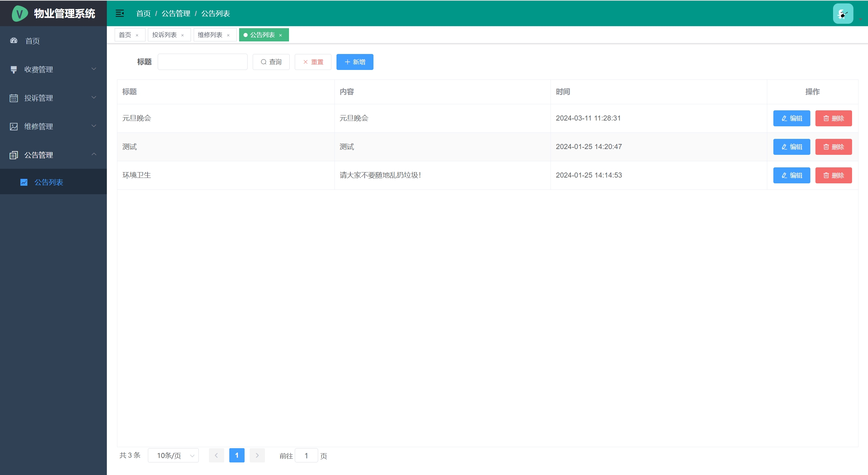The width and height of the screenshot is (868, 475).
Task: Click 公告管理 in the breadcrumb
Action: pyautogui.click(x=176, y=14)
